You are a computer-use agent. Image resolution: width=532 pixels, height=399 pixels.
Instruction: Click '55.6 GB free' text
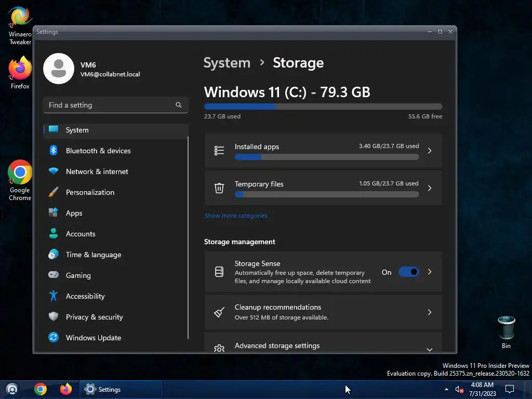point(425,116)
